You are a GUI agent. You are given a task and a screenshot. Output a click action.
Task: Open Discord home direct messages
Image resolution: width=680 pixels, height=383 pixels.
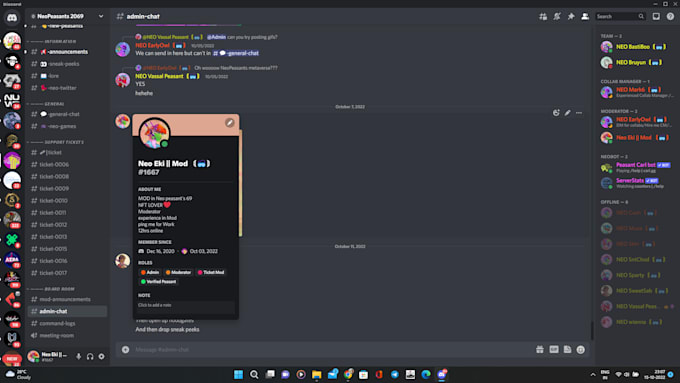click(x=12, y=18)
